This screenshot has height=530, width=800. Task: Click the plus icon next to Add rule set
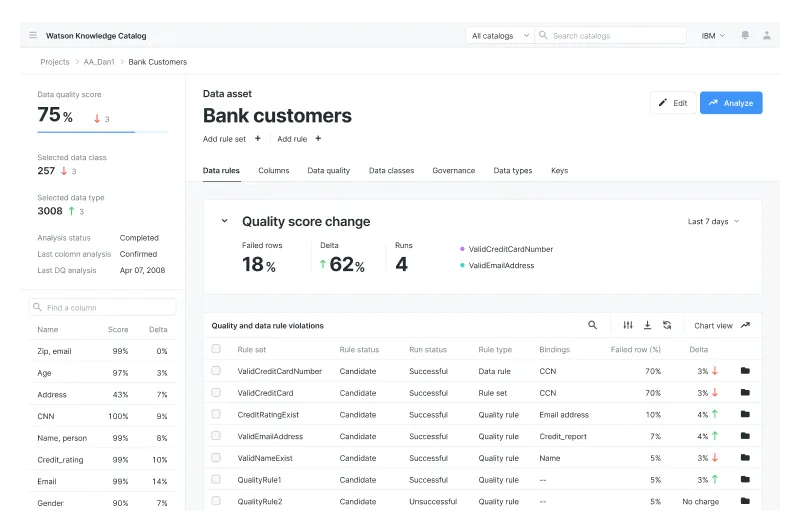click(258, 138)
